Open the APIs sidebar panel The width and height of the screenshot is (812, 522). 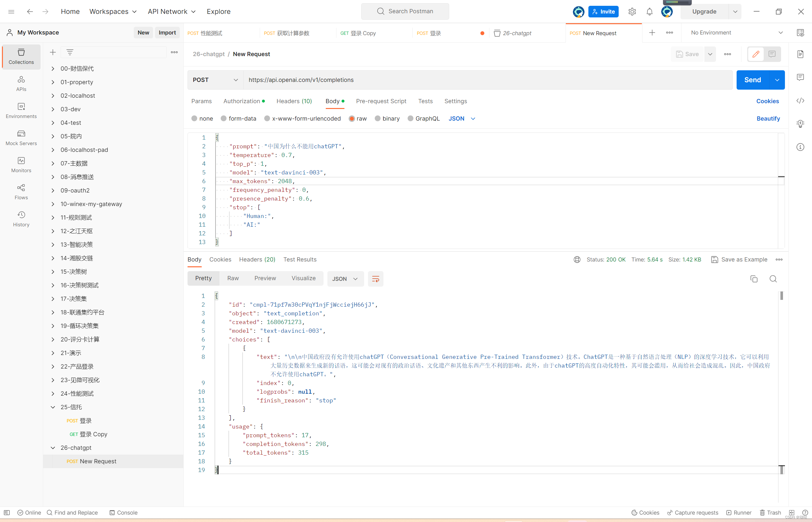(x=21, y=84)
